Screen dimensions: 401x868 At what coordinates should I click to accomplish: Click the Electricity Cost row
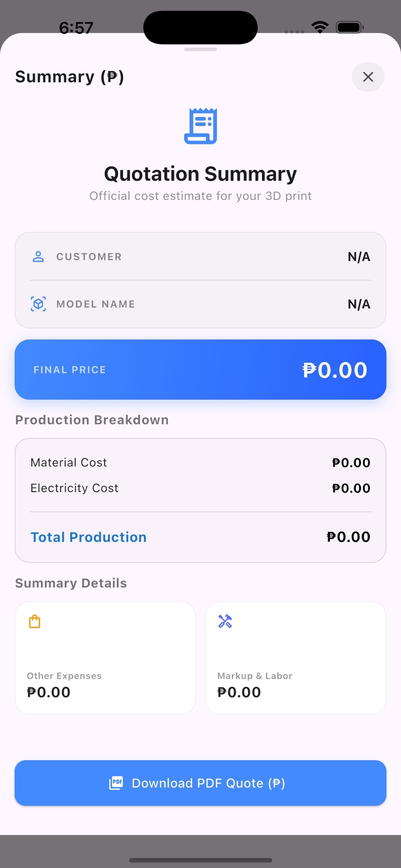(x=200, y=488)
